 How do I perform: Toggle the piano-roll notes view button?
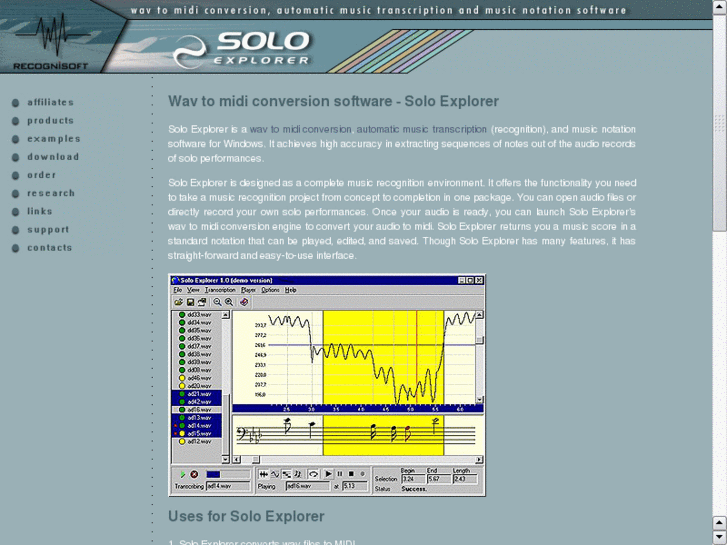click(x=287, y=474)
